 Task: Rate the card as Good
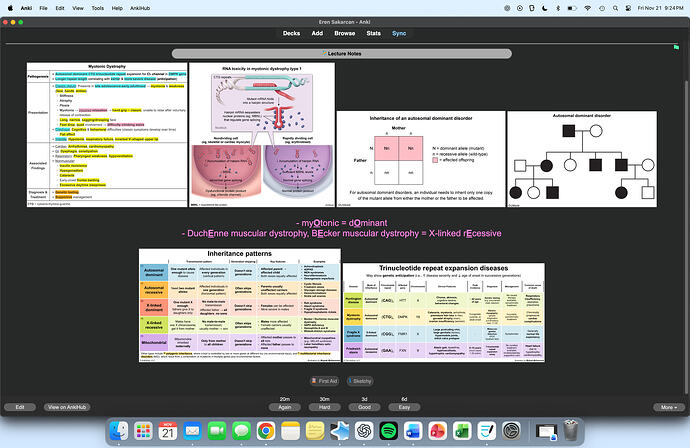tap(364, 407)
